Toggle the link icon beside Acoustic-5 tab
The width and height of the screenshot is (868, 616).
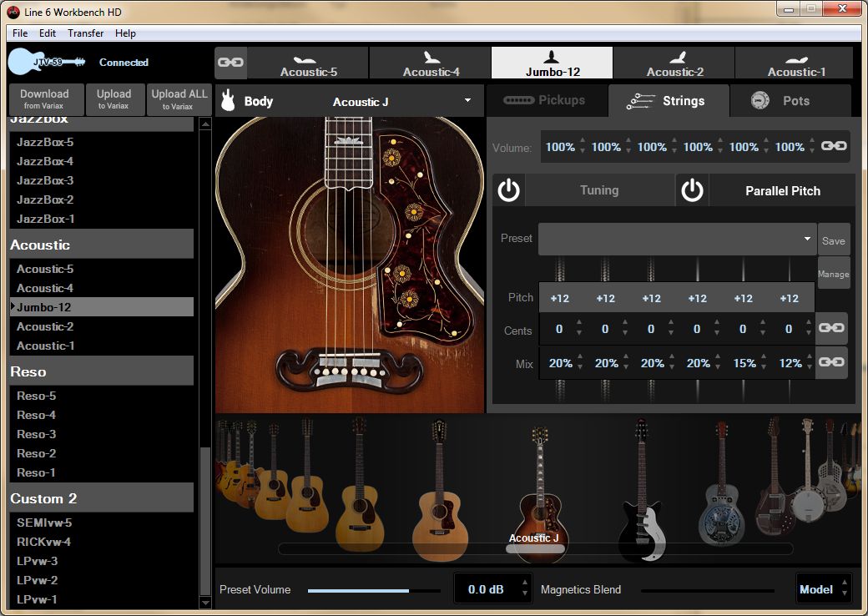(231, 62)
